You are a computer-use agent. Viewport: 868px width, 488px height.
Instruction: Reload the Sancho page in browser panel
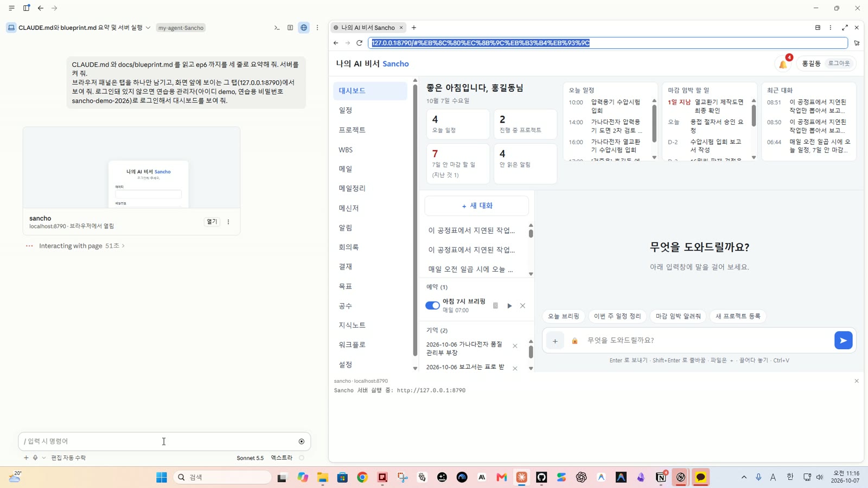(x=359, y=43)
